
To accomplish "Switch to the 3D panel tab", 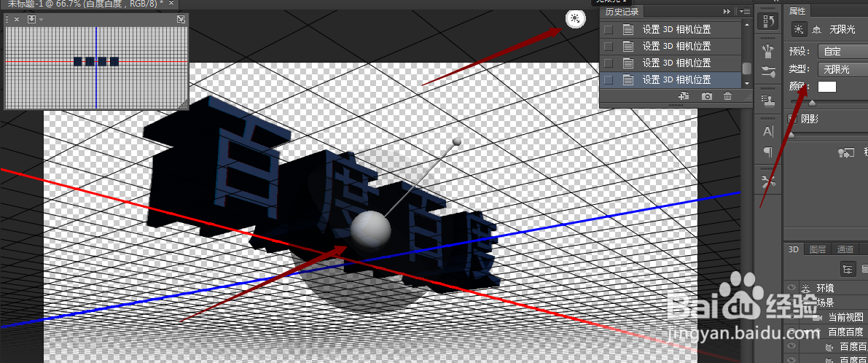I will coord(793,249).
